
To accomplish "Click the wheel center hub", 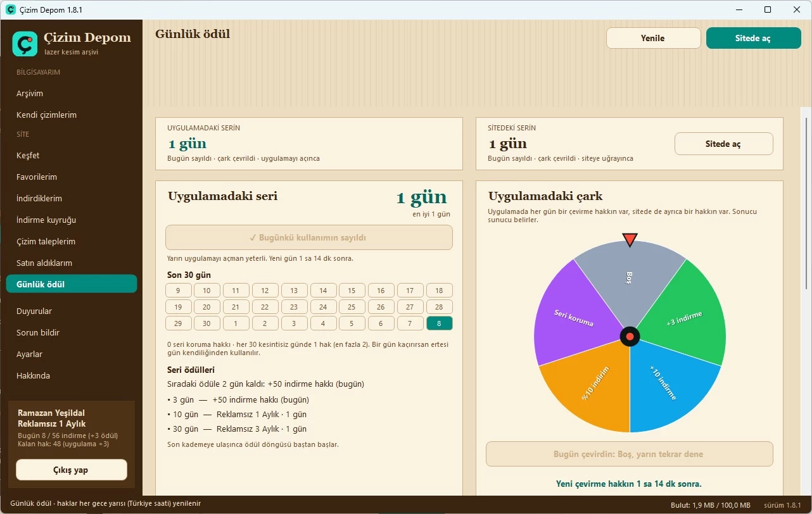I will [x=630, y=337].
